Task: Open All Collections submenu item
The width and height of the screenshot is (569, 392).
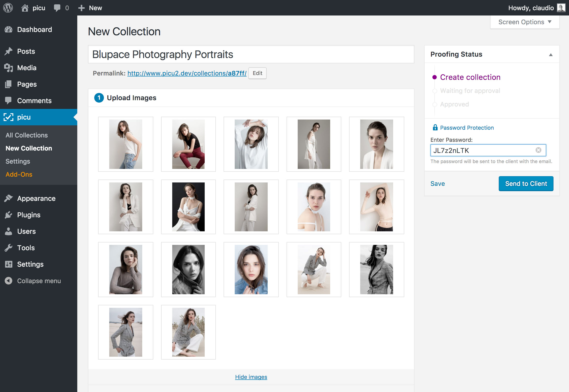Action: pyautogui.click(x=27, y=135)
